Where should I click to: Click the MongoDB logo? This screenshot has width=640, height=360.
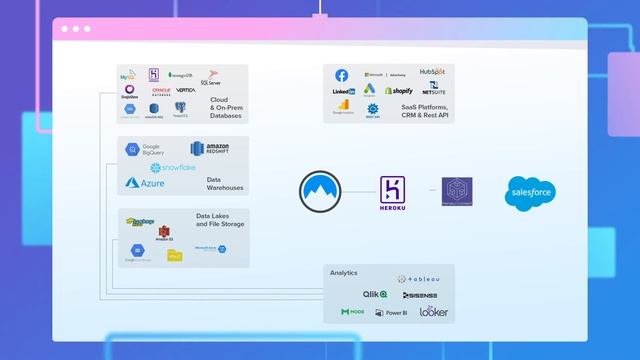pyautogui.click(x=180, y=75)
